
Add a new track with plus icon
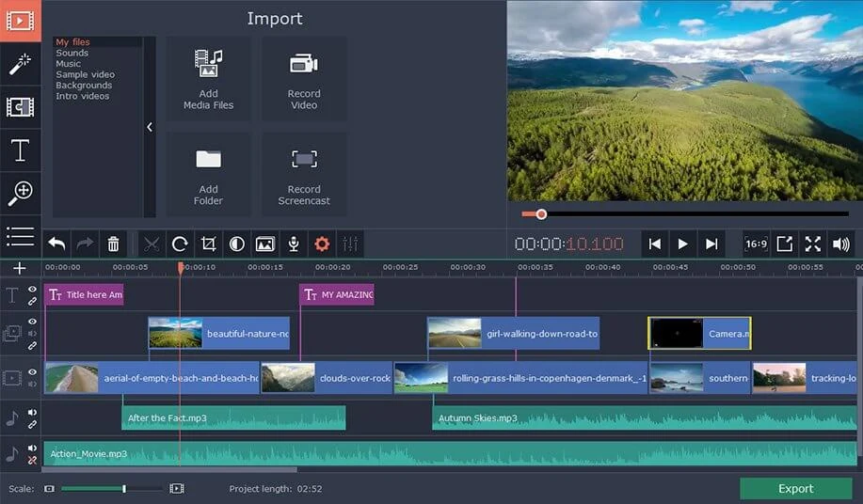[20, 268]
